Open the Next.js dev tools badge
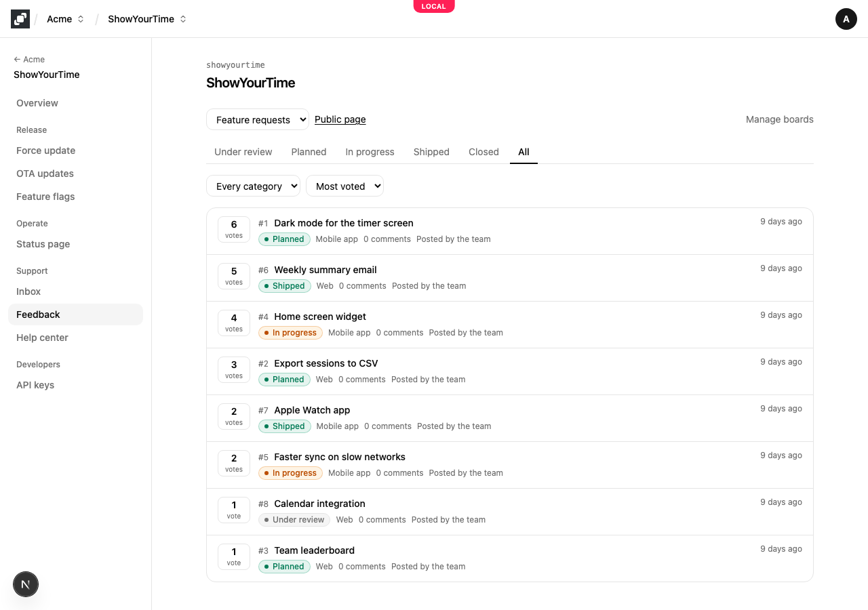Viewport: 868px width, 610px height. 26,584
